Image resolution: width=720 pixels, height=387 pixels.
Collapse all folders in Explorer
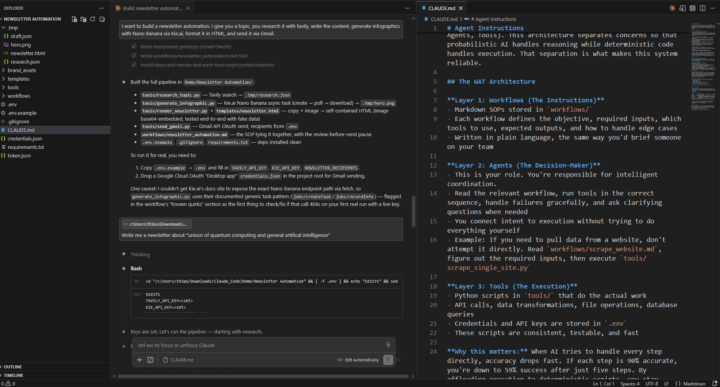[x=102, y=19]
